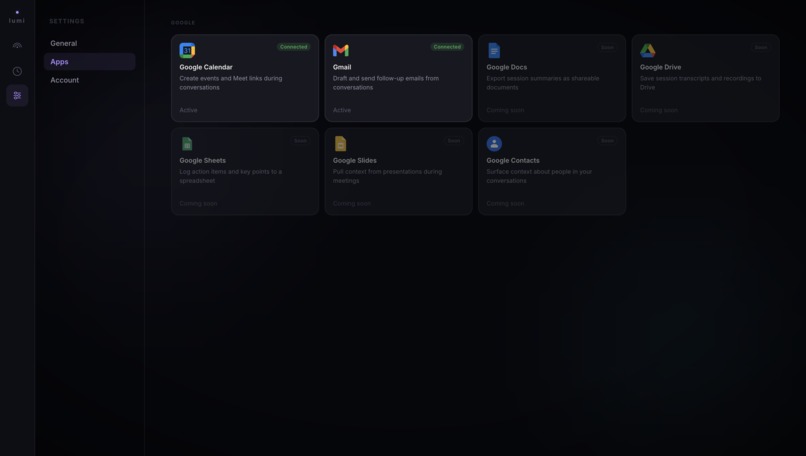Open the General settings section
Viewport: 806px width, 456px height.
89,43
